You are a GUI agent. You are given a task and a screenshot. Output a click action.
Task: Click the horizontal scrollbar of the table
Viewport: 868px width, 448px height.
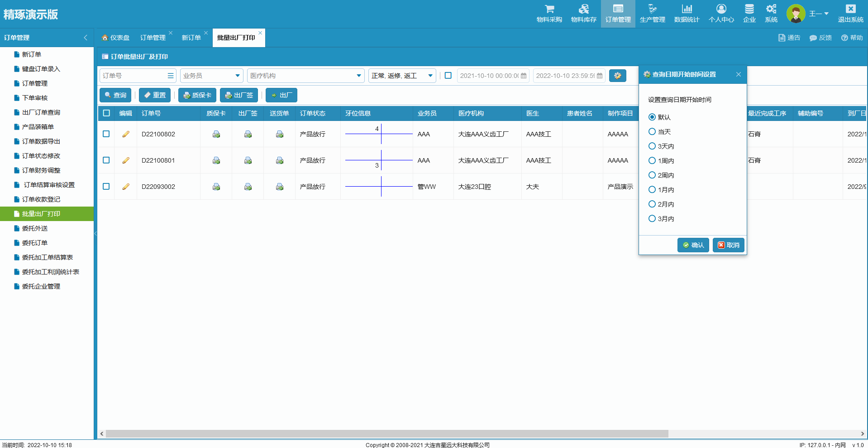tap(387, 434)
